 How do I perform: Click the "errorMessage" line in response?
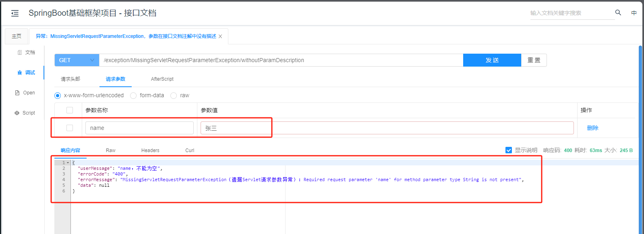(301, 180)
